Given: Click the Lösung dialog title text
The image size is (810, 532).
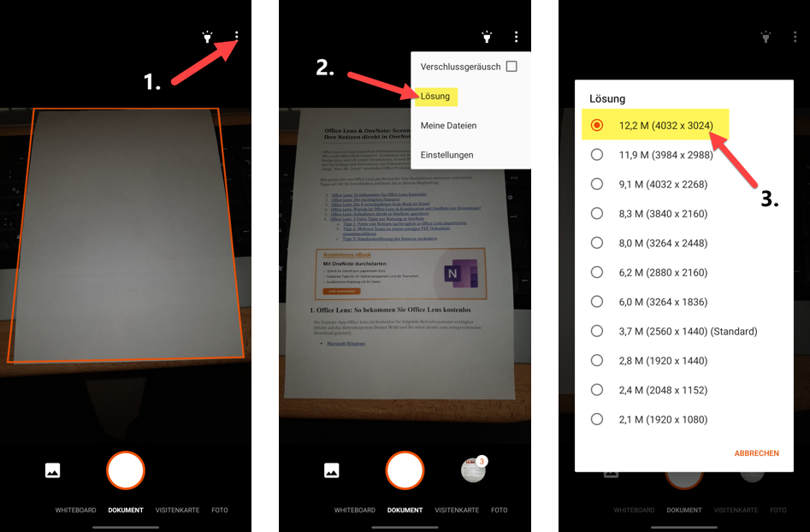Looking at the screenshot, I should tap(607, 98).
